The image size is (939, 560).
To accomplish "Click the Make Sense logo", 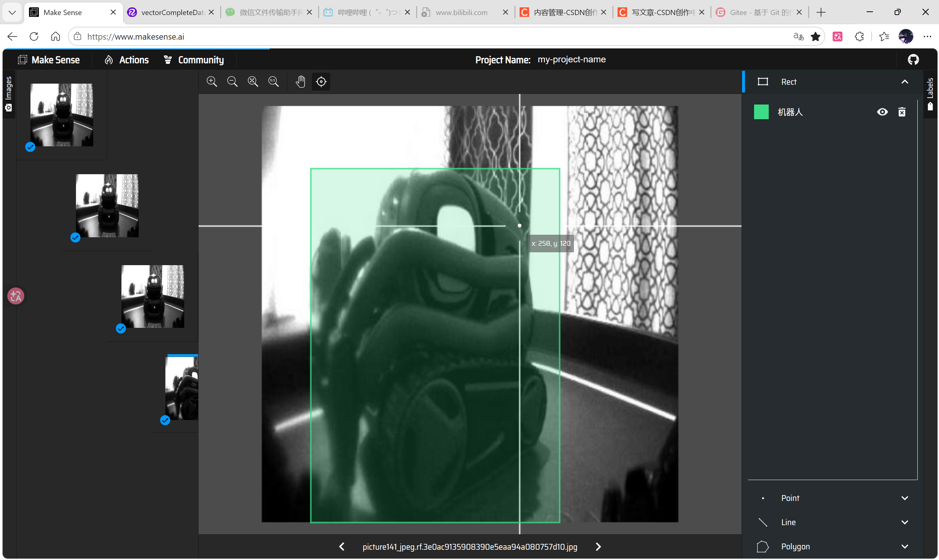I will (x=49, y=60).
